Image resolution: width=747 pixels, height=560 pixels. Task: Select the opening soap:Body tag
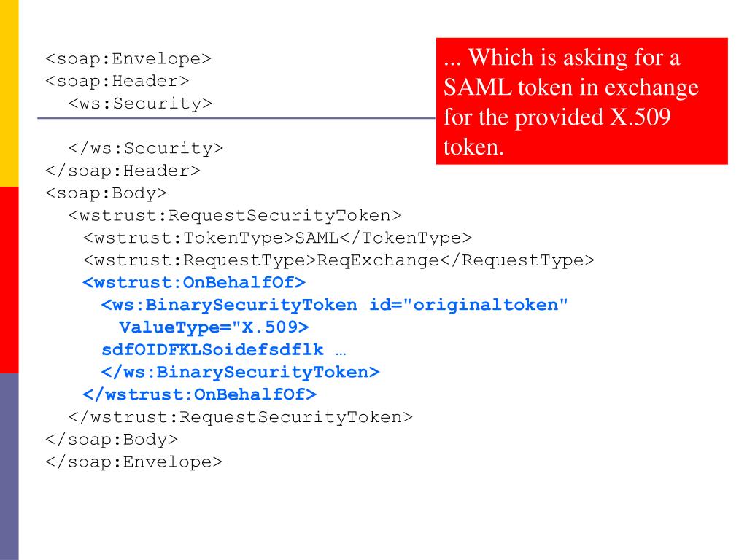coord(107,192)
